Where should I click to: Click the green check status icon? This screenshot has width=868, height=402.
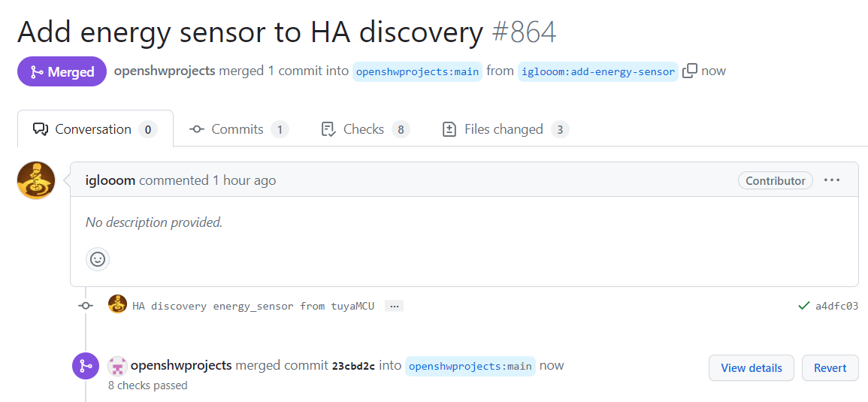pyautogui.click(x=804, y=306)
